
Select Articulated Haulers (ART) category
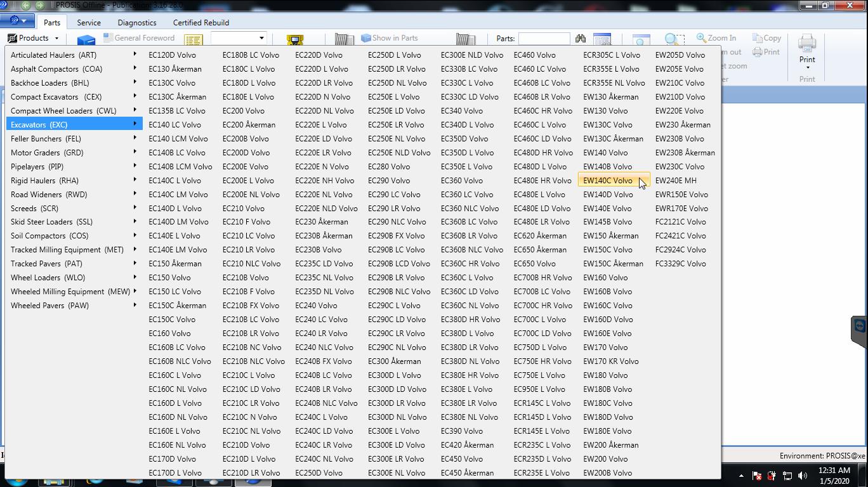pyautogui.click(x=74, y=55)
